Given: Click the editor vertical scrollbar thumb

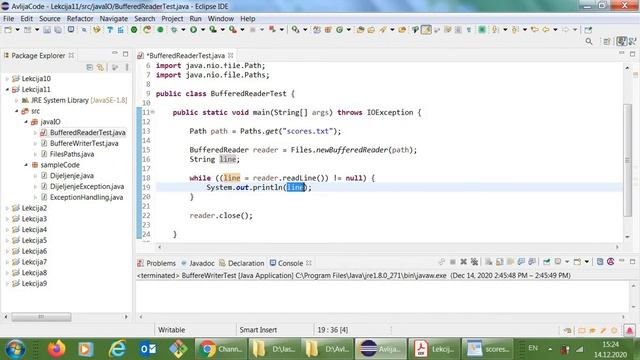Looking at the screenshot, I should click(x=627, y=160).
